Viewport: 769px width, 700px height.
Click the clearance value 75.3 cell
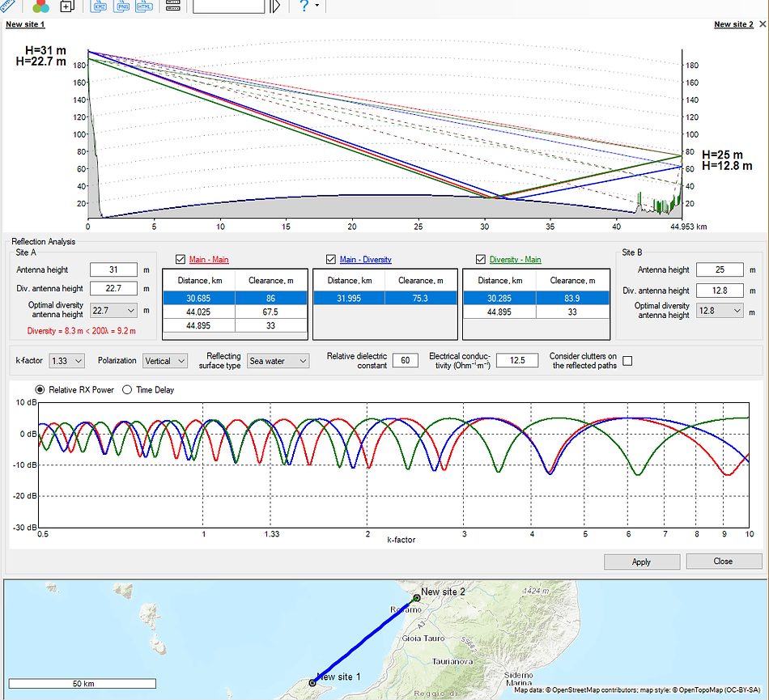point(420,298)
